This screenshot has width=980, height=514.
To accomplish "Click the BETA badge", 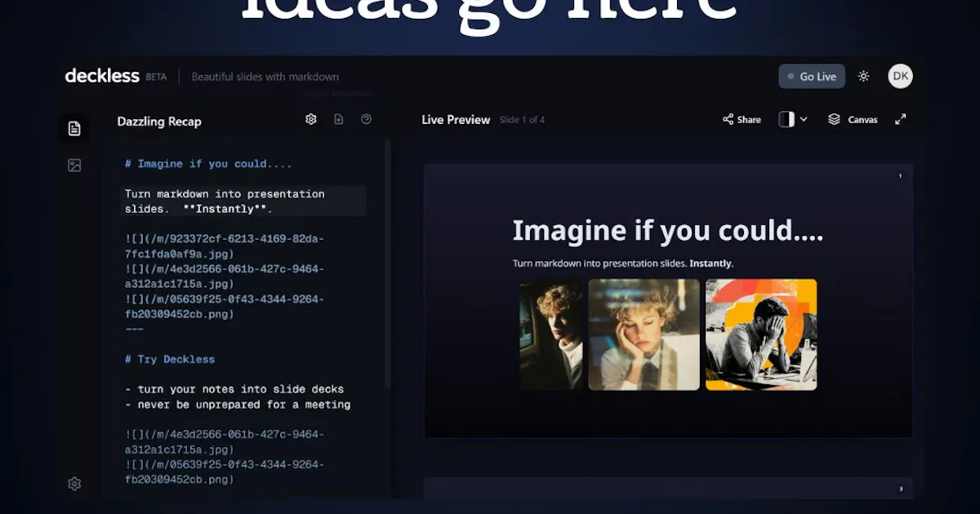I will click(156, 77).
